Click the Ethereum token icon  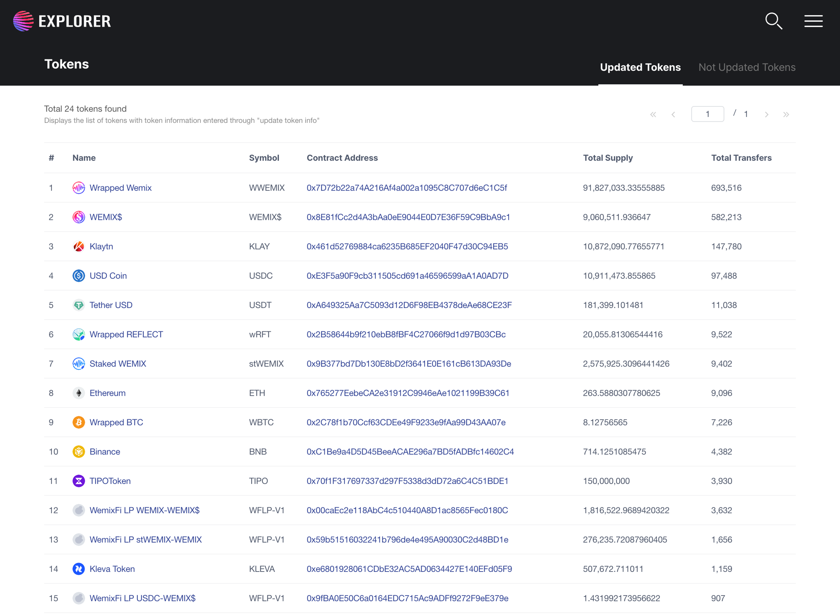coord(79,393)
